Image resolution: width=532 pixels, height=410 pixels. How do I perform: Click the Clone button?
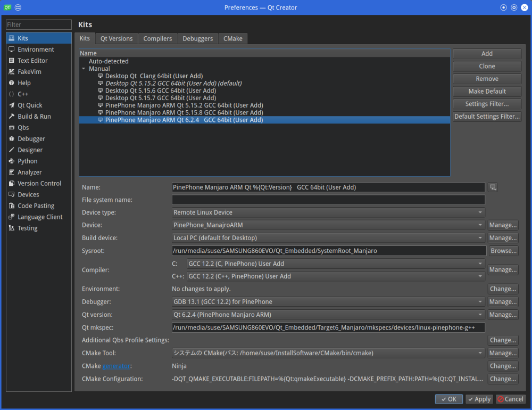coord(487,66)
